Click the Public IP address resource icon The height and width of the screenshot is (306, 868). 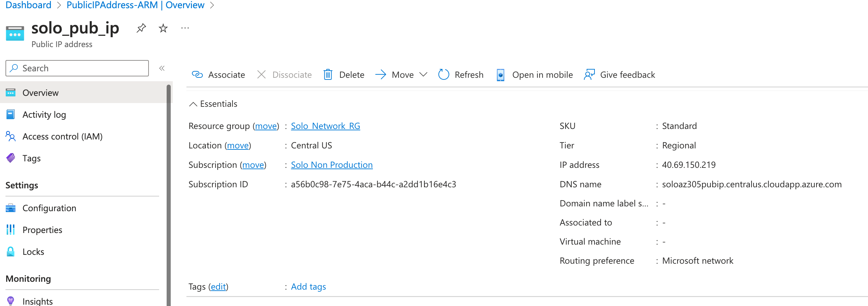click(x=15, y=33)
